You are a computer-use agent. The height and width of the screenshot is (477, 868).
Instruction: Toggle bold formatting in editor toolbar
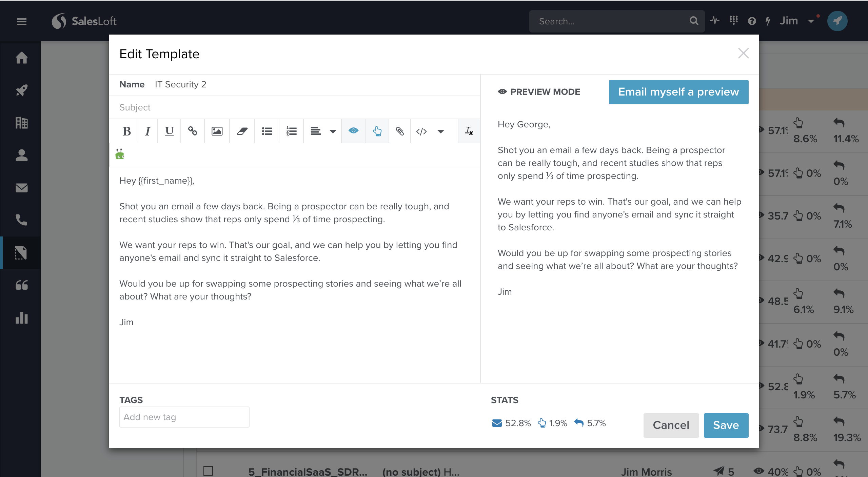click(126, 131)
